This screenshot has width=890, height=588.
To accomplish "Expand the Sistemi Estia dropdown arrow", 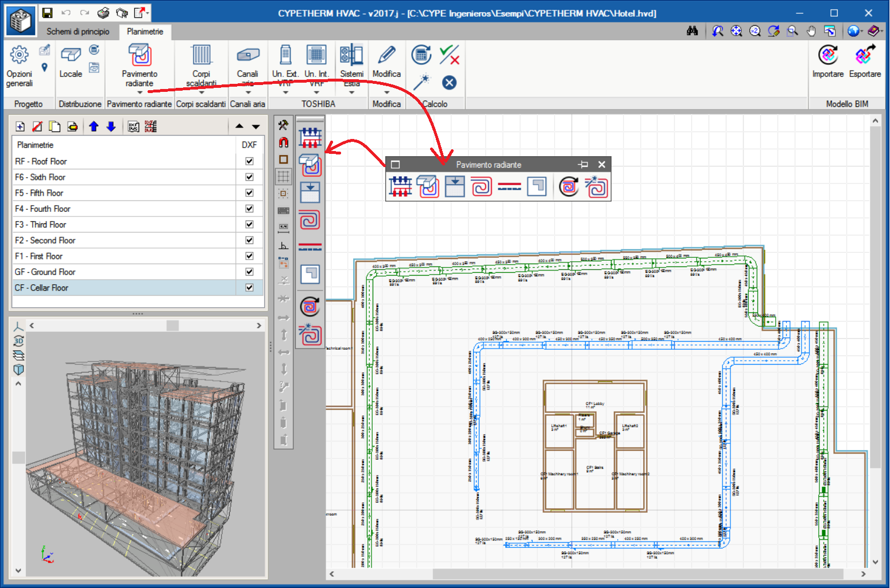I will coord(351,92).
